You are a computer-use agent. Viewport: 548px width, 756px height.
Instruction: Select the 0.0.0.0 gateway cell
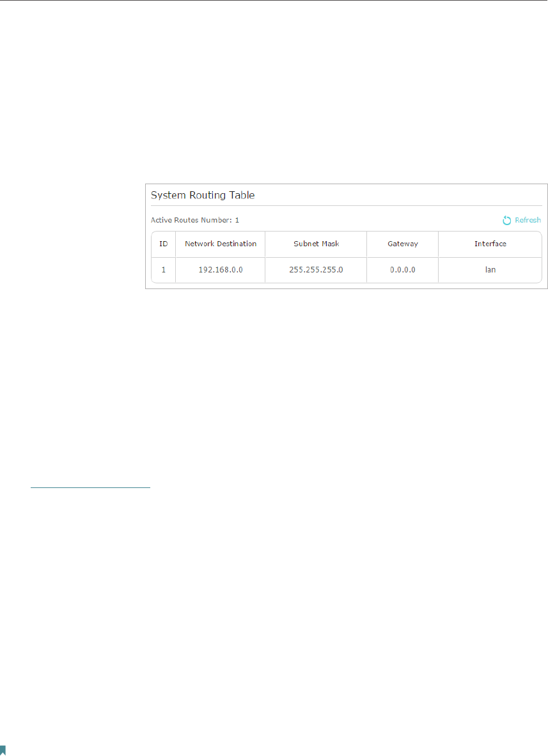[402, 270]
